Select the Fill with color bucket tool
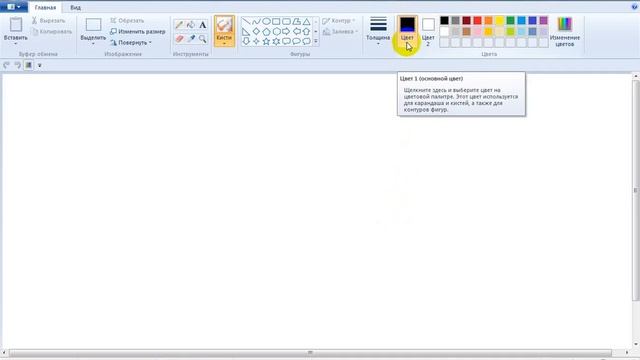Viewport: 640px width, 360px height. (x=191, y=25)
